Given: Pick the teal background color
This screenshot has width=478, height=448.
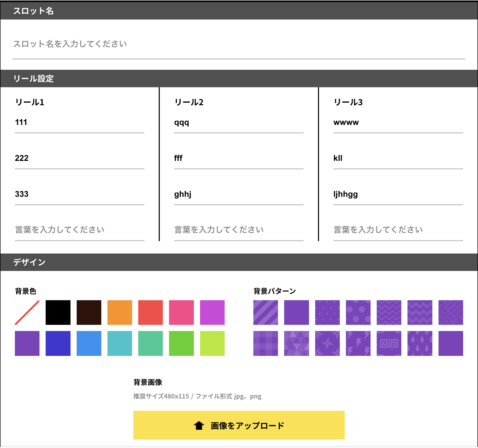Looking at the screenshot, I should point(120,343).
